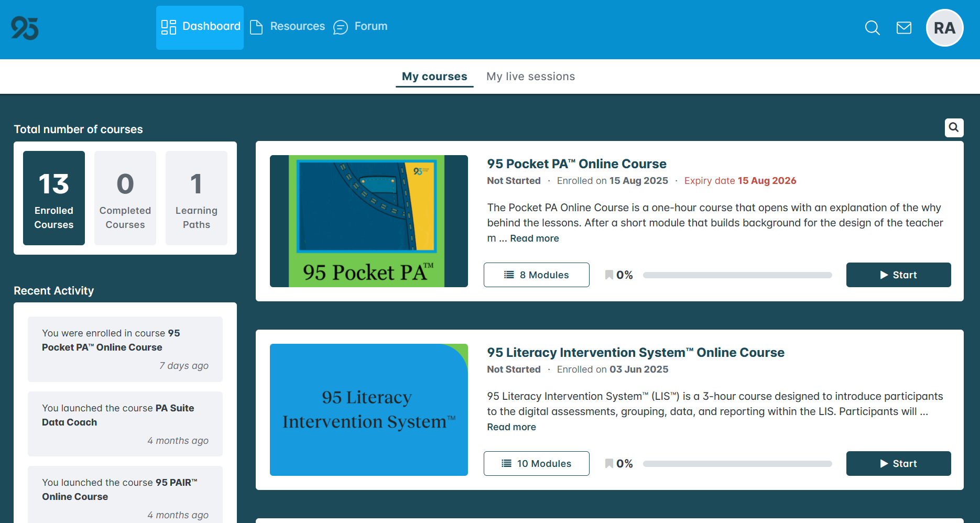Image resolution: width=980 pixels, height=523 pixels.
Task: Switch to My live sessions tab
Action: coord(530,77)
